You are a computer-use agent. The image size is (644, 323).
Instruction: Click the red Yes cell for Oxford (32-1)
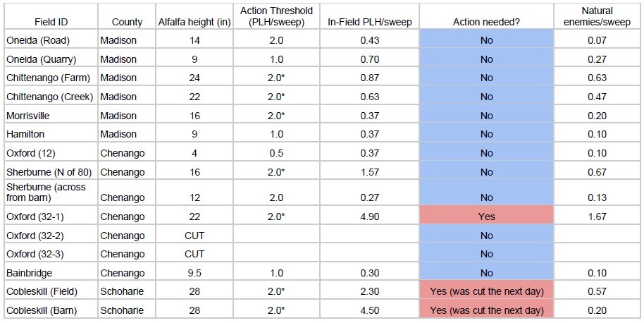click(486, 217)
